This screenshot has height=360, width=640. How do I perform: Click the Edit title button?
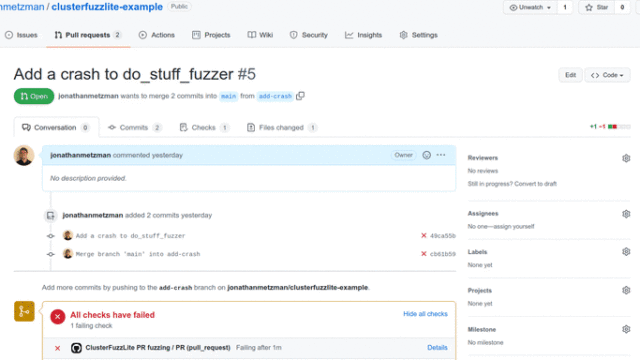pos(570,75)
